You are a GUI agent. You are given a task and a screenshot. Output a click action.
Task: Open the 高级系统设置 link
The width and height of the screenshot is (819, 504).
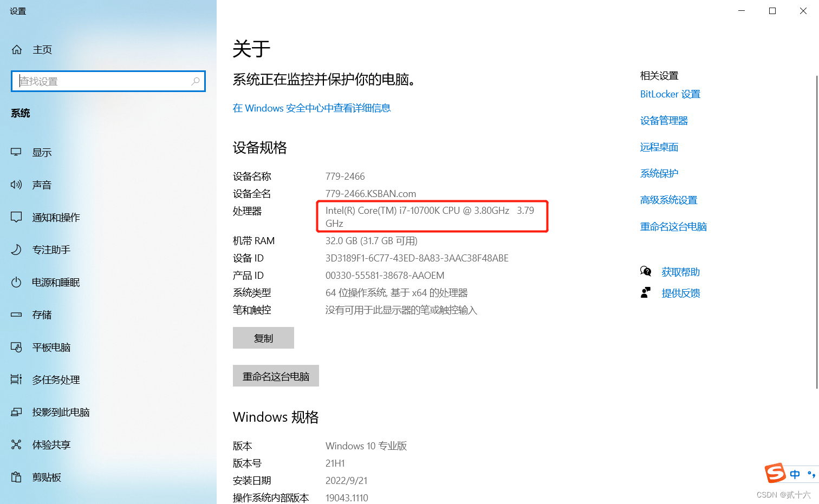(669, 200)
